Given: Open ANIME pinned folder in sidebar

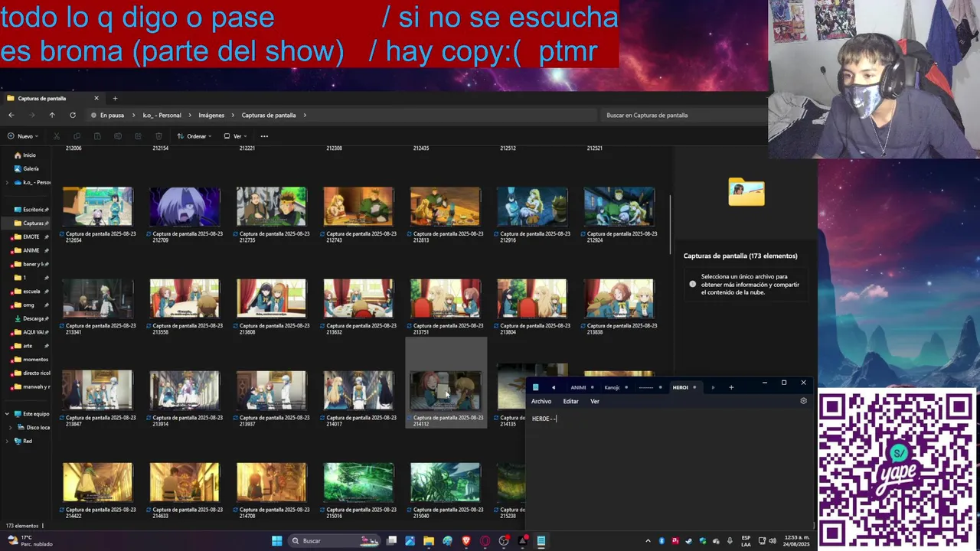Looking at the screenshot, I should [x=31, y=250].
